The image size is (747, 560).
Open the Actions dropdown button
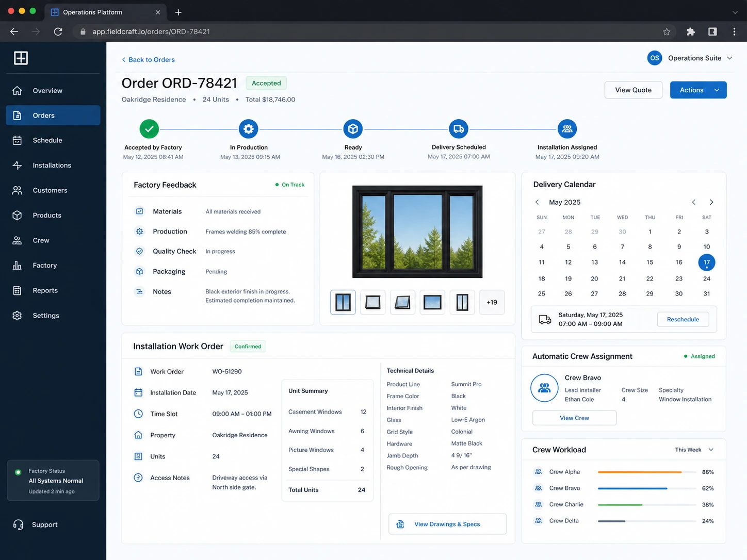point(698,90)
